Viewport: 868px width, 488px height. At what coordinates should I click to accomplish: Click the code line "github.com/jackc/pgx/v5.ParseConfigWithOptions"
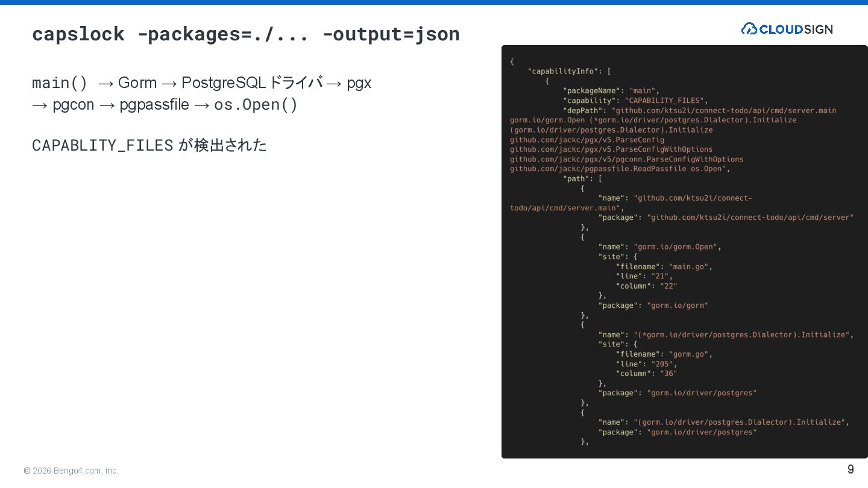611,149
